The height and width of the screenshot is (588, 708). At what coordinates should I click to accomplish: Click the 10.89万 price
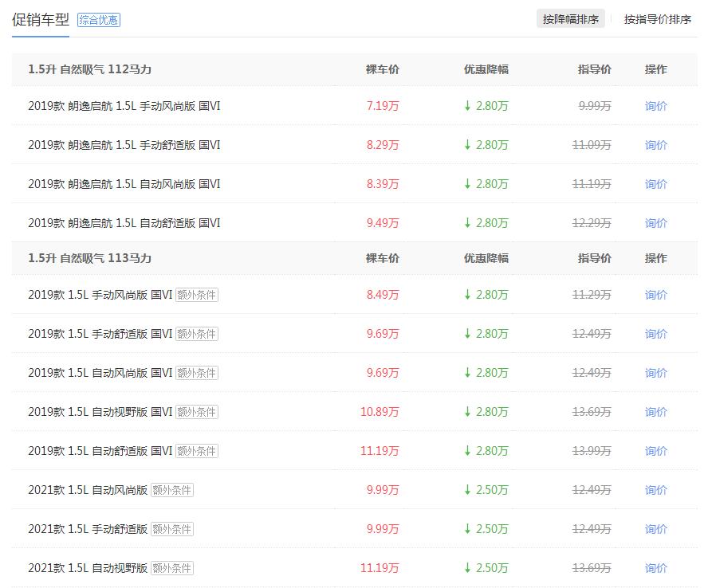tap(380, 412)
